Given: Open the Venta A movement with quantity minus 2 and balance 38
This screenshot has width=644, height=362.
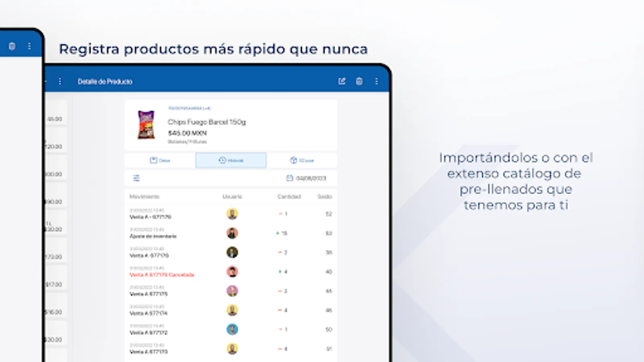Looking at the screenshot, I should pos(231,253).
